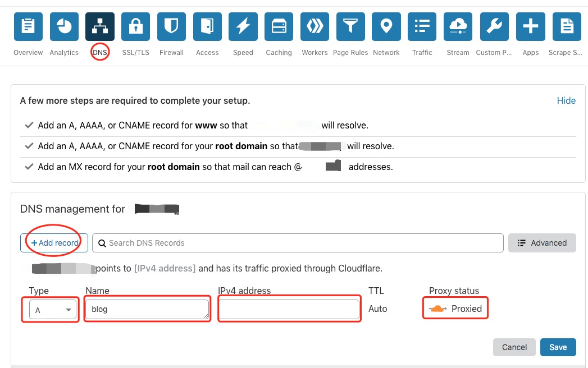Image resolution: width=588 pixels, height=368 pixels.
Task: Select the SSL/TLS padlock icon
Action: [136, 26]
